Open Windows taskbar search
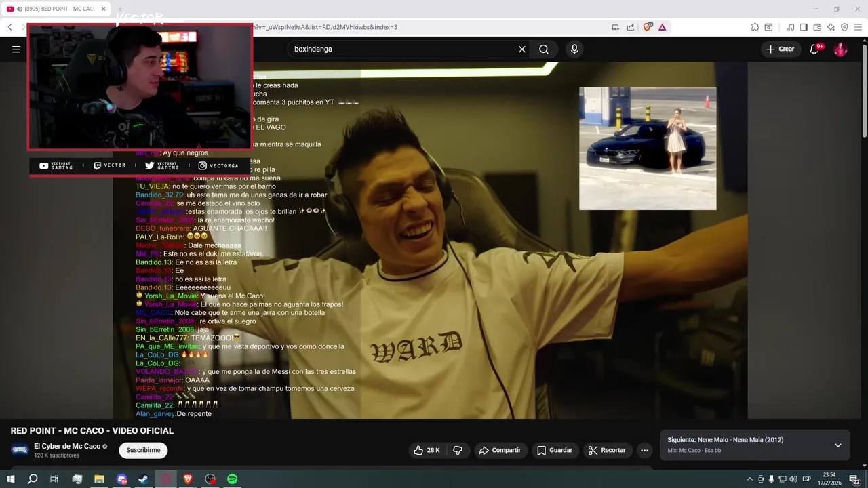 tap(33, 479)
